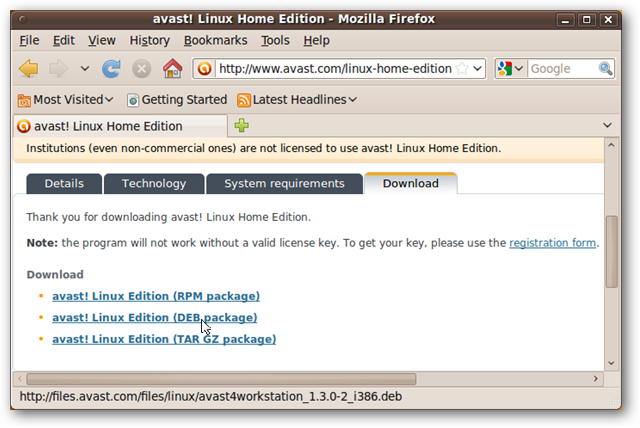Image resolution: width=640 pixels, height=428 pixels.
Task: Click the vertical scrollbar thumb
Action: (611, 252)
